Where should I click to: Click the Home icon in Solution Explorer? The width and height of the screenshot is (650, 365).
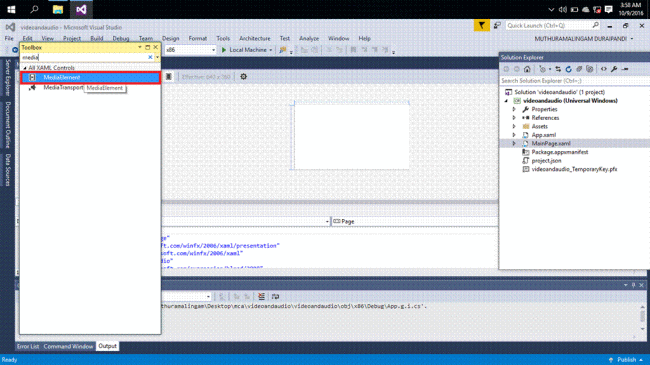click(527, 69)
